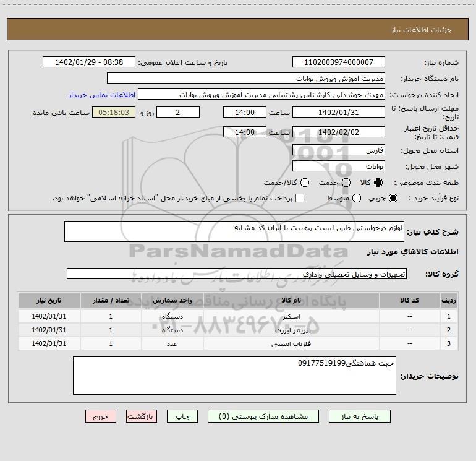This screenshot has height=461, width=476.
Task: Click the date cell in فلزیاب امنیتی row
Action: (x=49, y=343)
